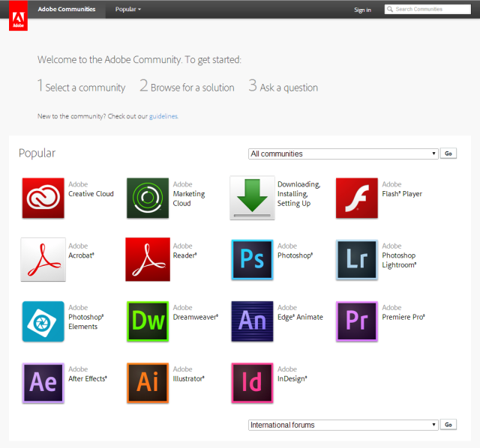The image size is (480, 448).
Task: Open the InDesign Id icon
Action: 252,383
